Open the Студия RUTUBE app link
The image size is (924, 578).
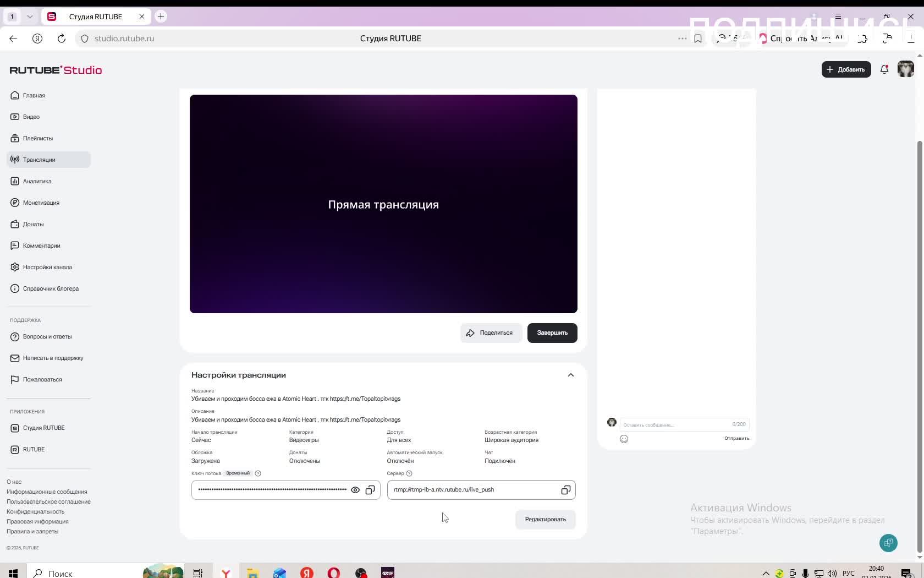48,428
